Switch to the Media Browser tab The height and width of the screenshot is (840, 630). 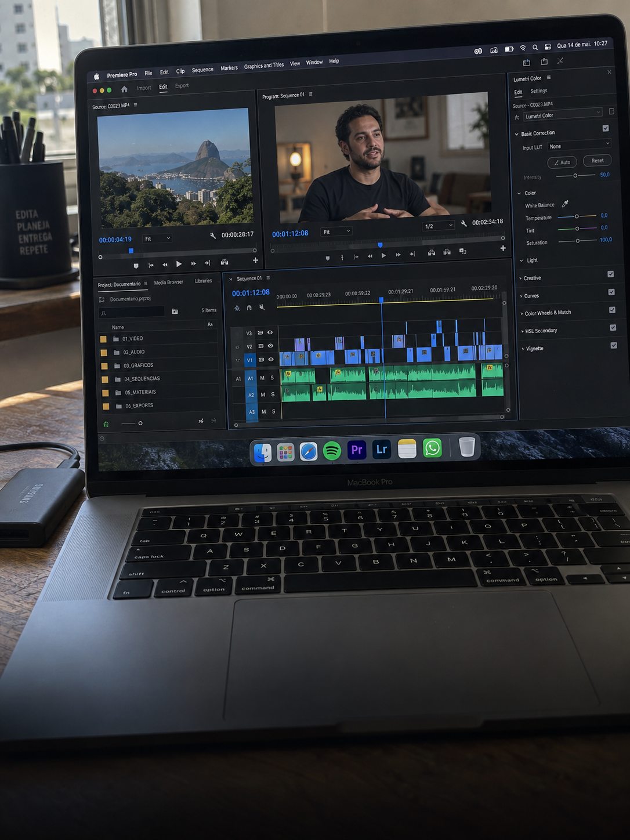click(x=169, y=283)
